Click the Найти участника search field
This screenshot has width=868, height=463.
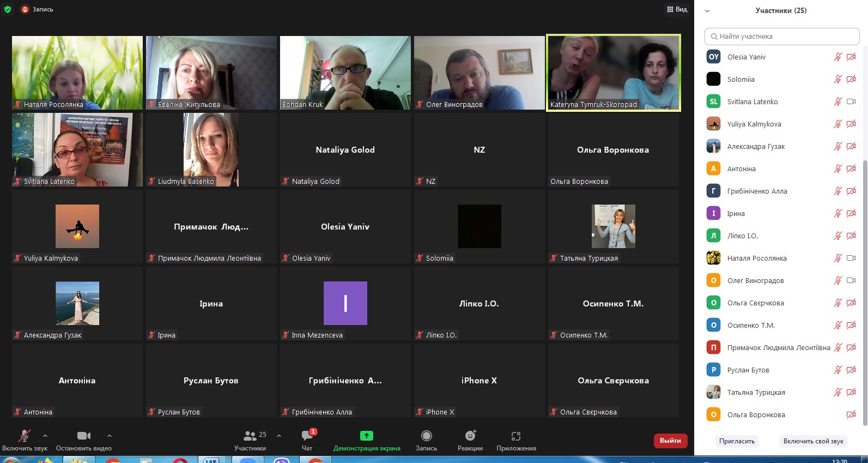782,37
